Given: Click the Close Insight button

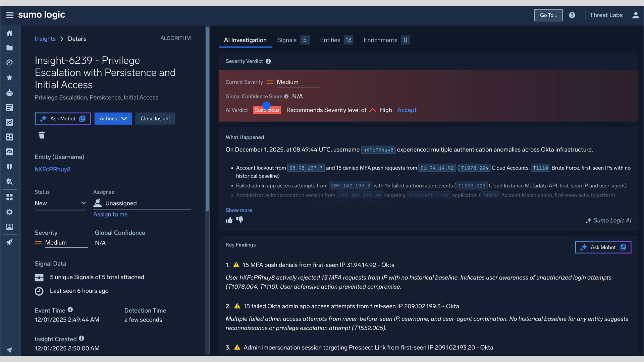Looking at the screenshot, I should (155, 119).
